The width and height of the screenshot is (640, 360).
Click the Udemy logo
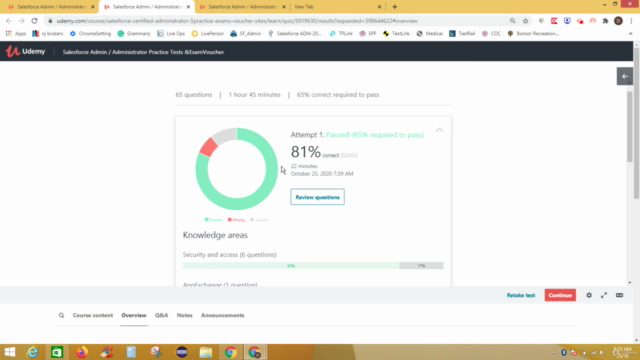tap(25, 51)
